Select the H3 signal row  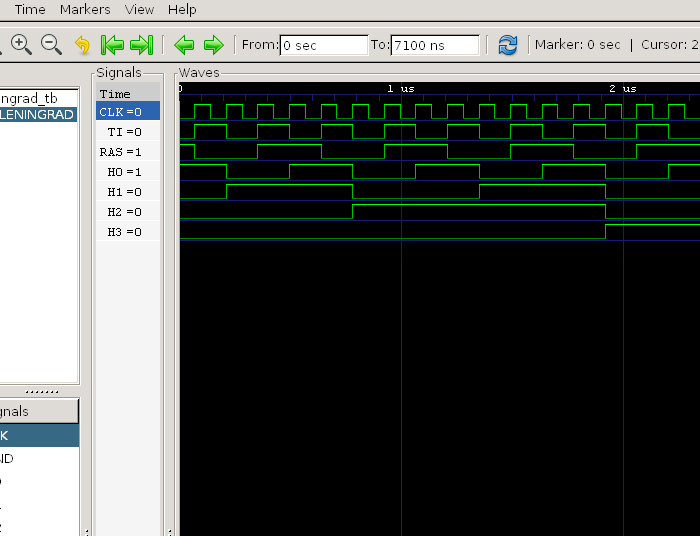tap(127, 232)
